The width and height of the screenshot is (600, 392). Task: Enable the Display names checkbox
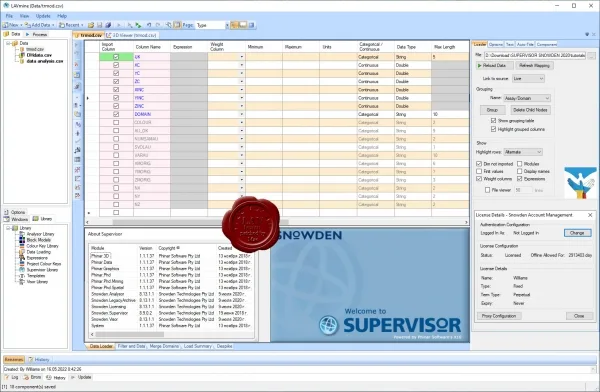519,172
